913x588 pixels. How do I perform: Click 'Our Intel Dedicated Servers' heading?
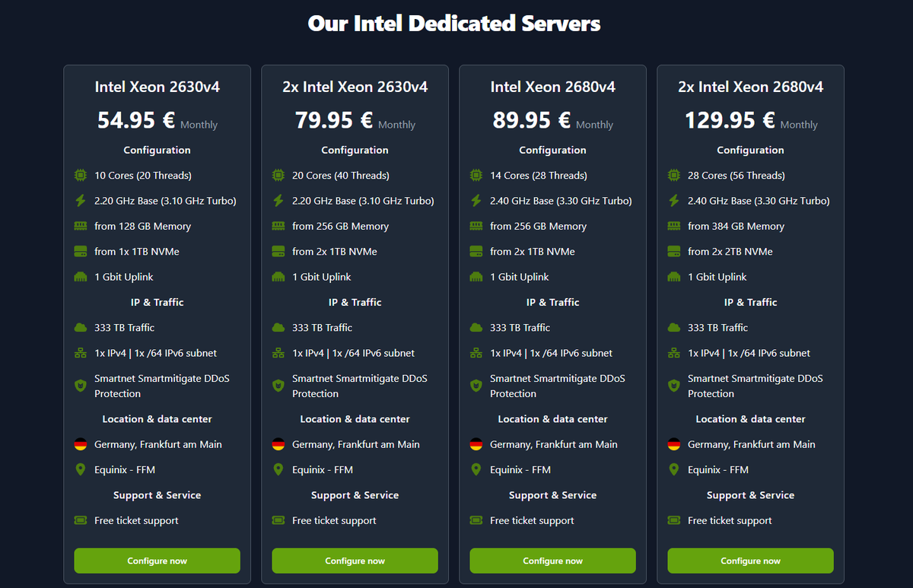point(454,24)
